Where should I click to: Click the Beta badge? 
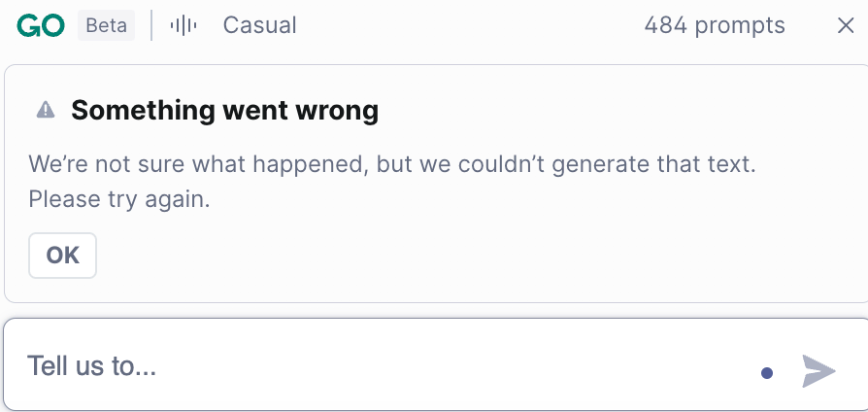click(x=107, y=25)
